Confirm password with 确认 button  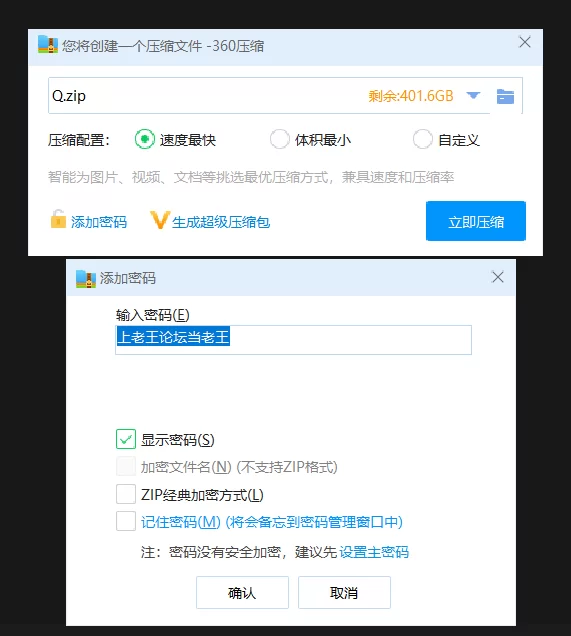point(243,593)
